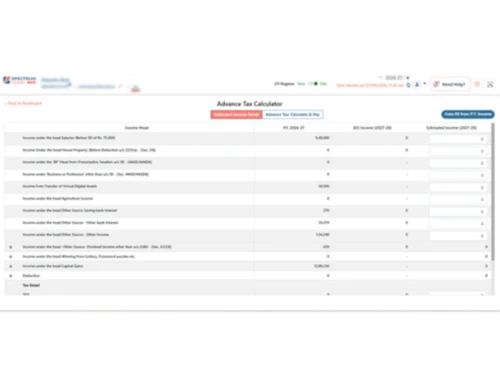The height and width of the screenshot is (375, 500).
Task: Click the Tax Detail section heading
Action: tap(31, 285)
